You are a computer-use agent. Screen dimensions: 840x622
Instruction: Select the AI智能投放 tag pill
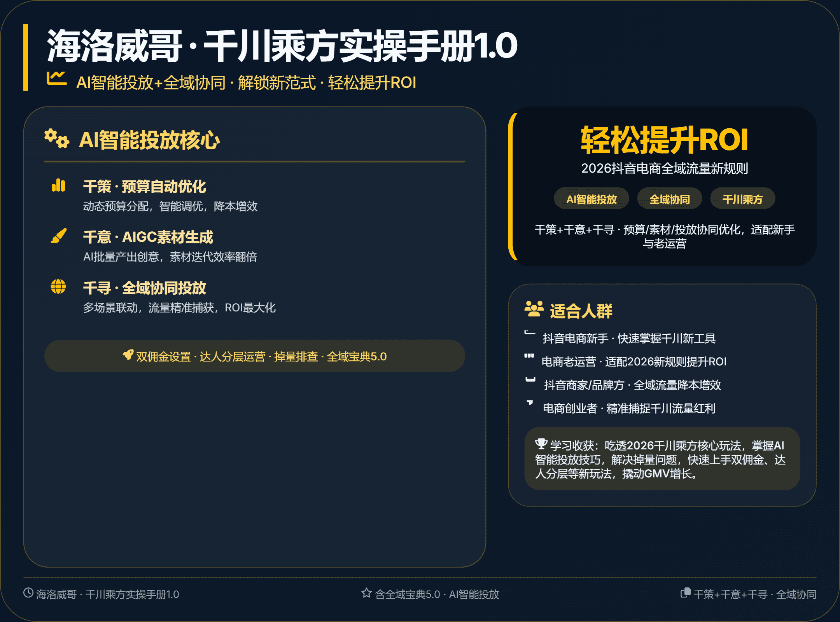(591, 199)
